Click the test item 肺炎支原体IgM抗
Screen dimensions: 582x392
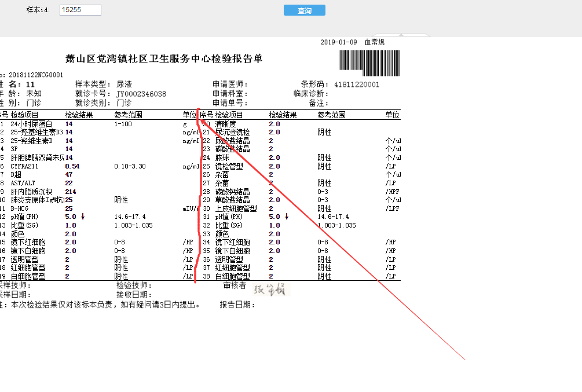coord(38,200)
